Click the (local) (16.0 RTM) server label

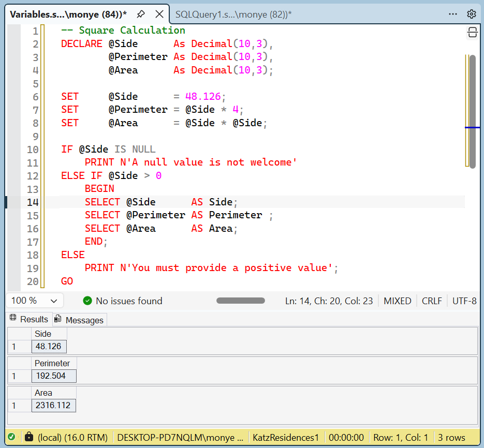(72, 438)
